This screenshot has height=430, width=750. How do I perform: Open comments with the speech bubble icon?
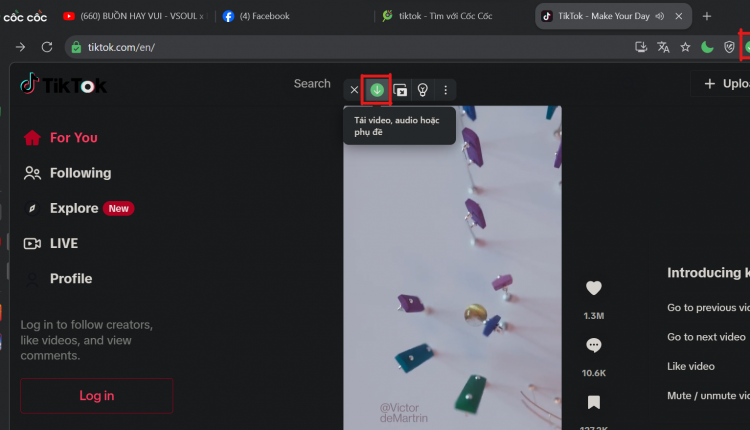pos(594,345)
